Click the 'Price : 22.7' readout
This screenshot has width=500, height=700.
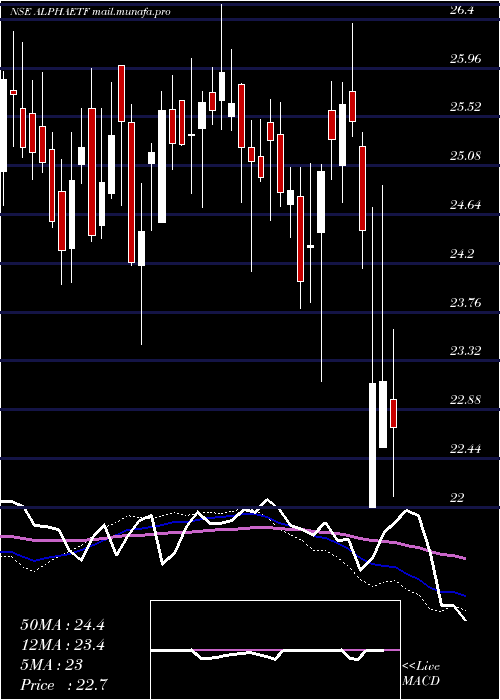62,684
